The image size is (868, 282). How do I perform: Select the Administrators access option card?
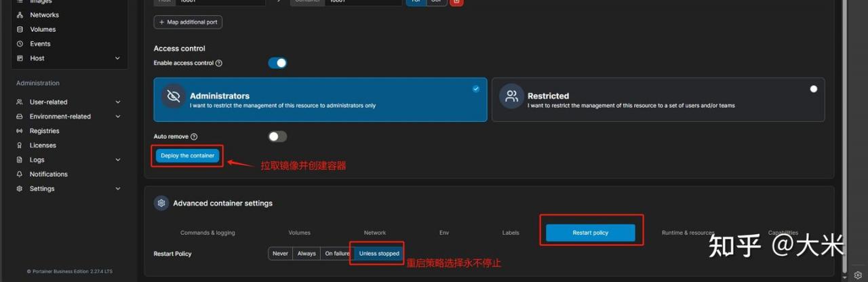320,100
